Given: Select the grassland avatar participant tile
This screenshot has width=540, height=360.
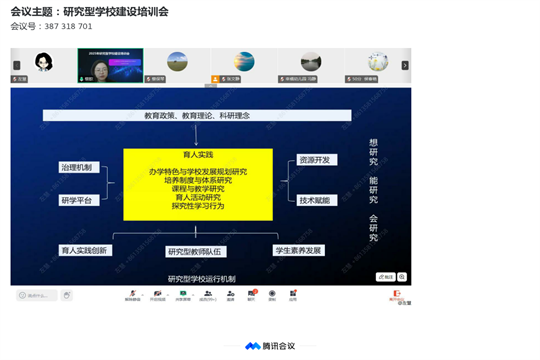Looking at the screenshot, I should coord(177,65).
